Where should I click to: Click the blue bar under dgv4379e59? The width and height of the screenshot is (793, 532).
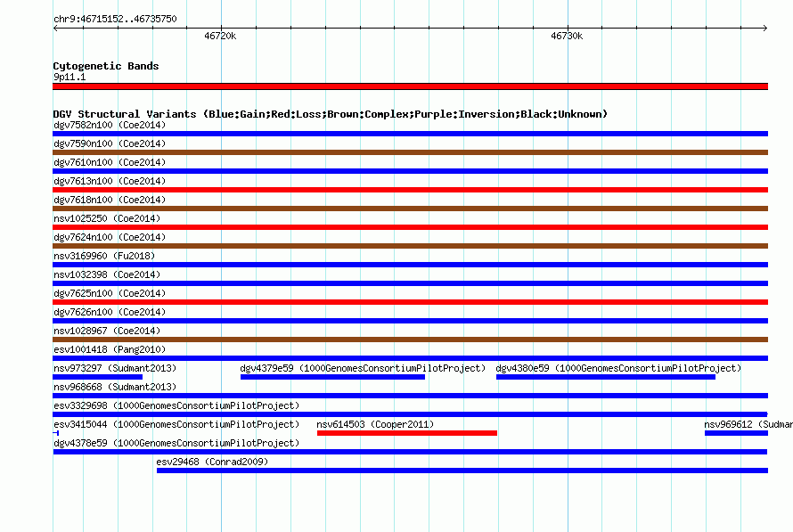point(332,377)
